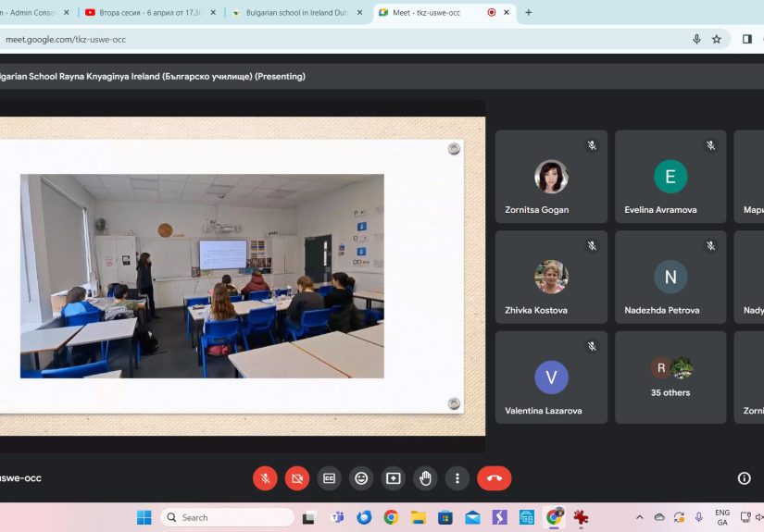Open more options three-dot menu
This screenshot has width=764, height=532.
[x=457, y=478]
